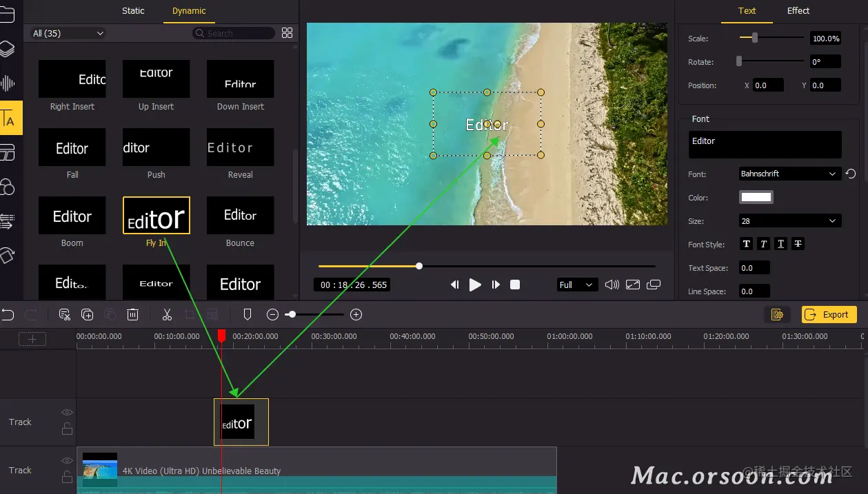Viewport: 868px width, 494px height.
Task: Switch to the Static text tab
Action: (133, 11)
